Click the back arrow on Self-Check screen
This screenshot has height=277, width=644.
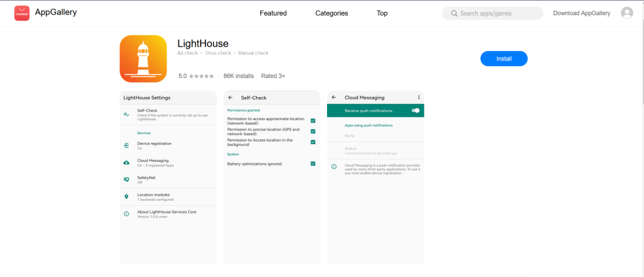(x=230, y=98)
